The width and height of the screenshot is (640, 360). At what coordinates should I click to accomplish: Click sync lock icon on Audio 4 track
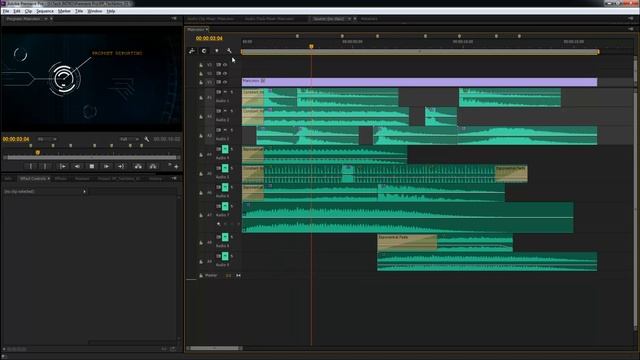tap(219, 149)
